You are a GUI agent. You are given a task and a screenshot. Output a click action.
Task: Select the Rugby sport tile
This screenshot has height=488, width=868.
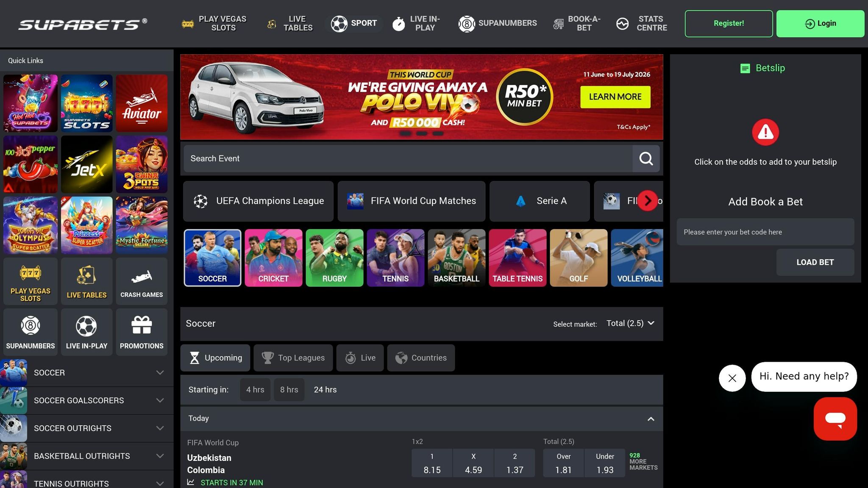(x=334, y=258)
